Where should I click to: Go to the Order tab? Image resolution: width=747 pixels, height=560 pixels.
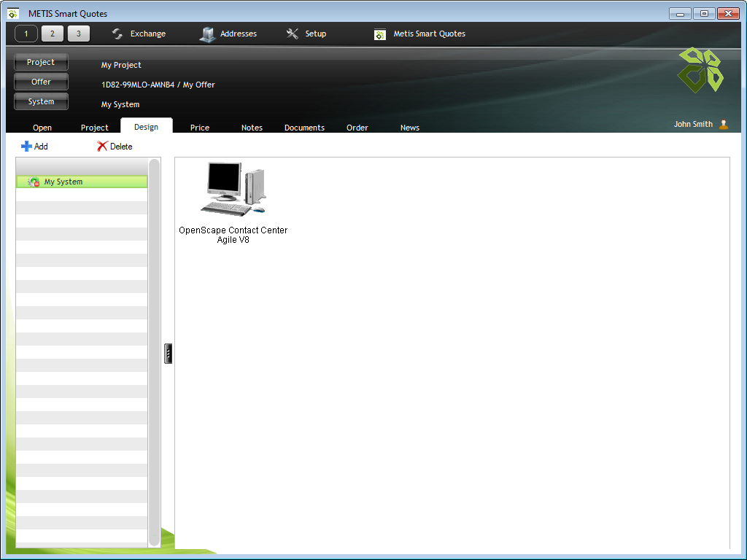[x=357, y=128]
